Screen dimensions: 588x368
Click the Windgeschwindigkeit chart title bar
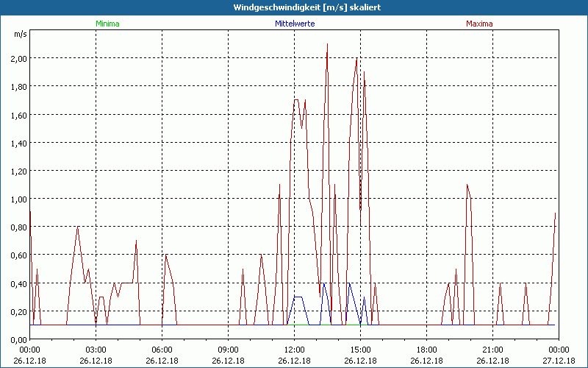point(294,7)
